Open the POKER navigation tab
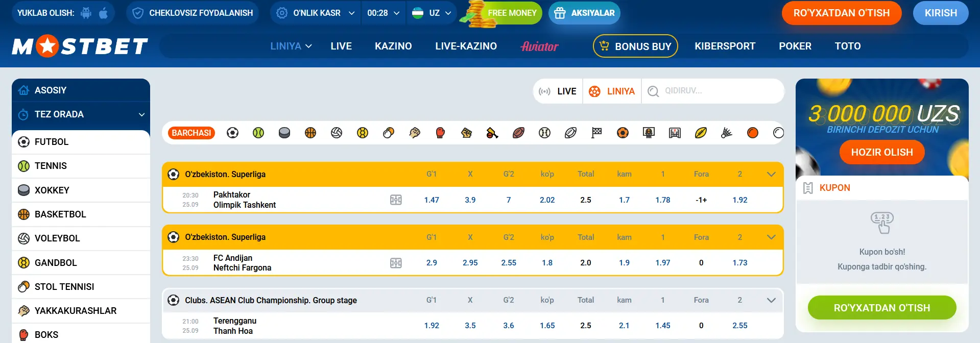This screenshot has width=980, height=343. click(795, 46)
